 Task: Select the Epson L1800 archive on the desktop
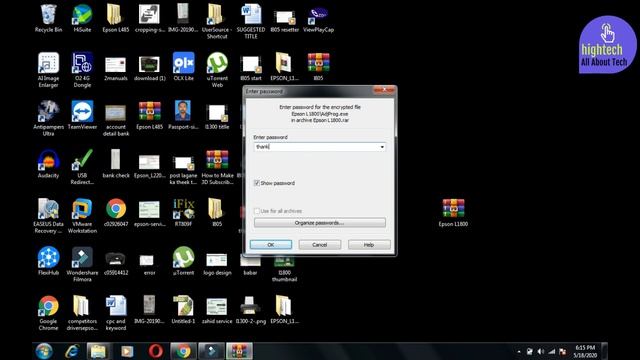pos(453,212)
